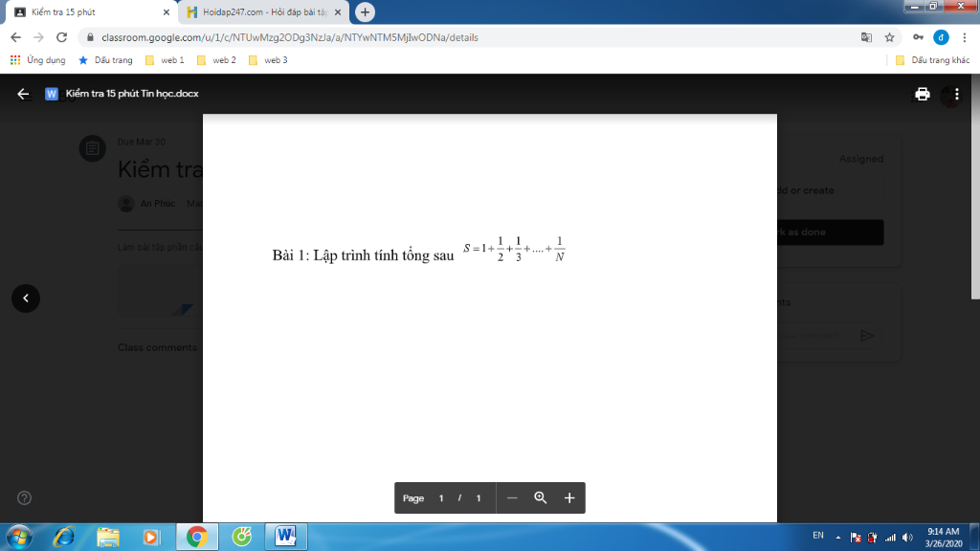Open help via the question mark icon
980x551 pixels.
24,497
